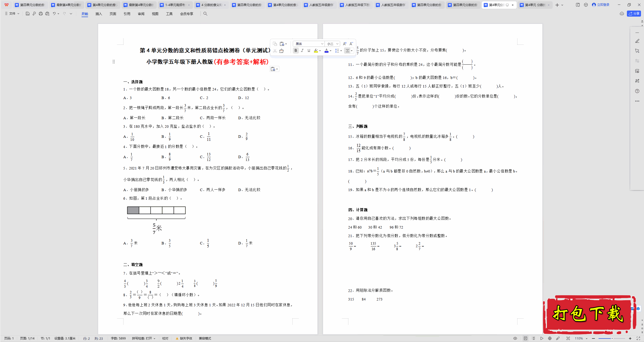Viewport: 644px width, 342px height.
Task: Open more options ellipsis in sidebar
Action: click(637, 101)
